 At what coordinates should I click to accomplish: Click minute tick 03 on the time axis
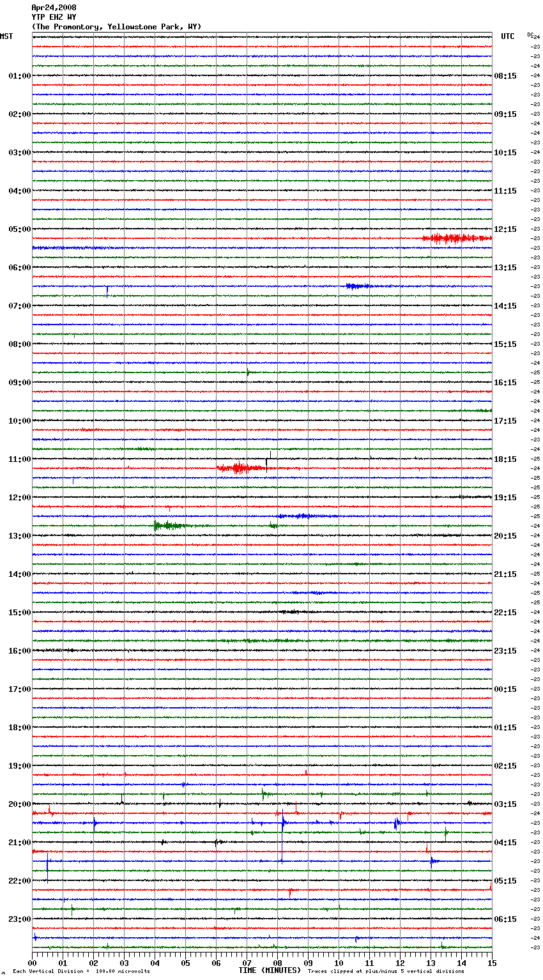[x=125, y=963]
